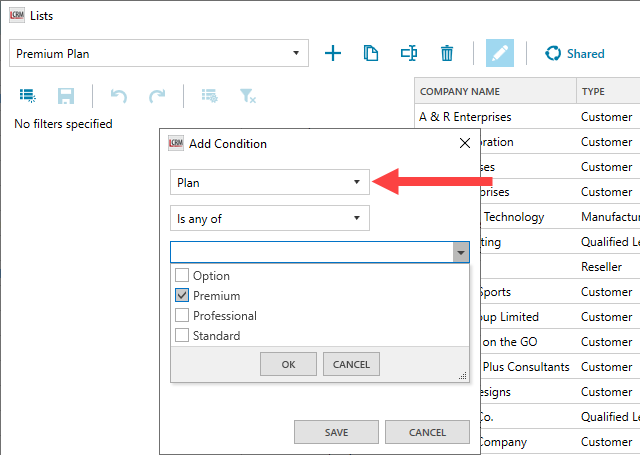
Task: Check the Option checkbox
Action: (182, 276)
